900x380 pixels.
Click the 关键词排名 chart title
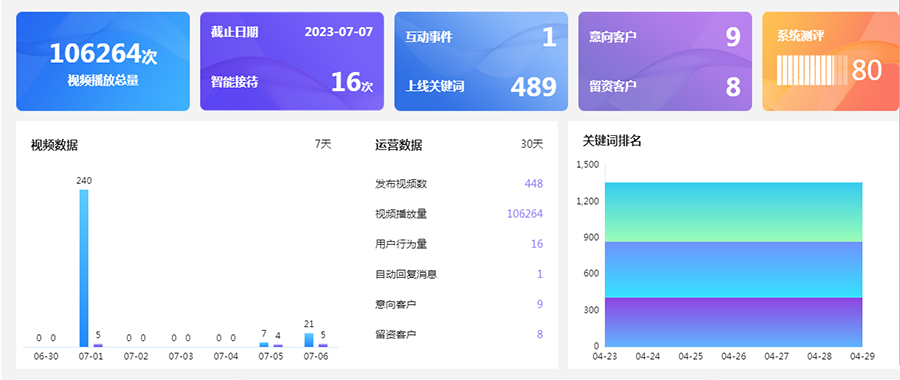[x=612, y=141]
